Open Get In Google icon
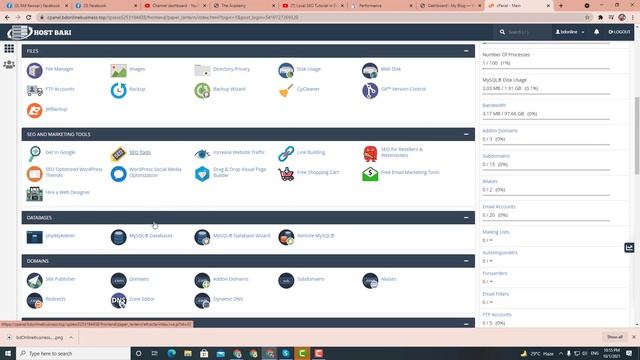The height and width of the screenshot is (360, 640). 35,153
